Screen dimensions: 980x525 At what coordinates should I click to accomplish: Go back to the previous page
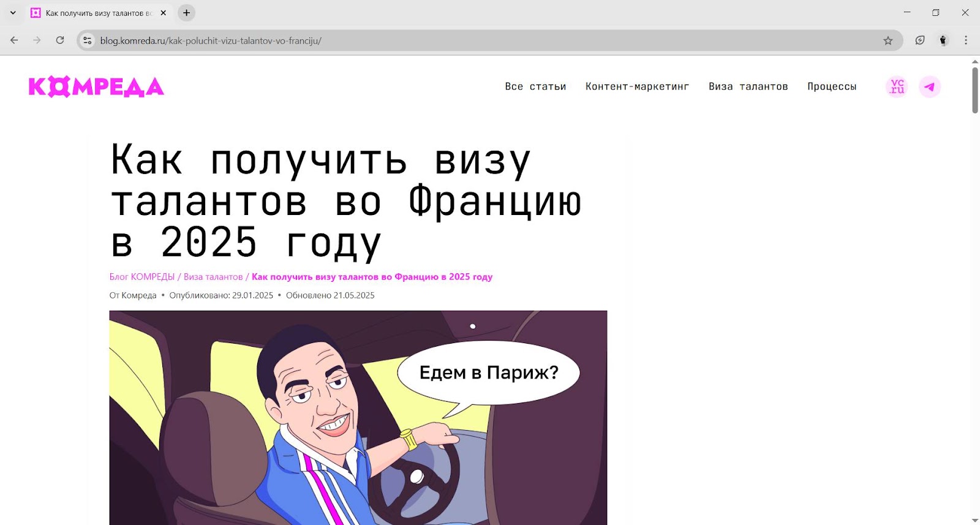pos(14,40)
